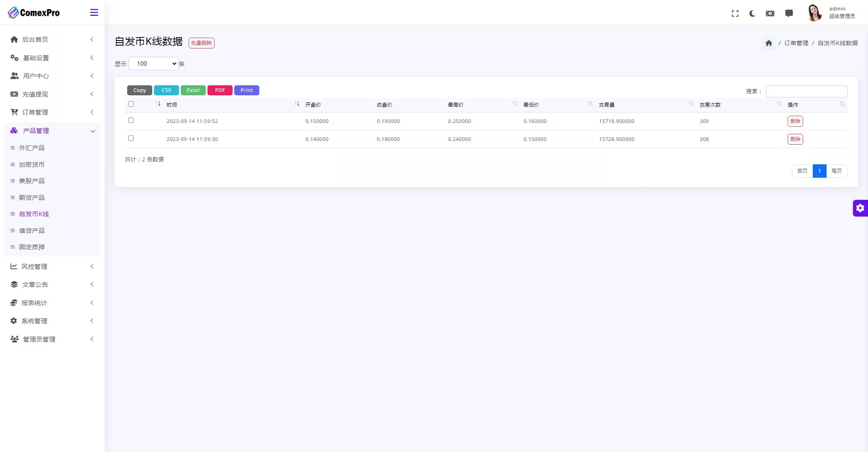Click the search input field

tap(806, 91)
